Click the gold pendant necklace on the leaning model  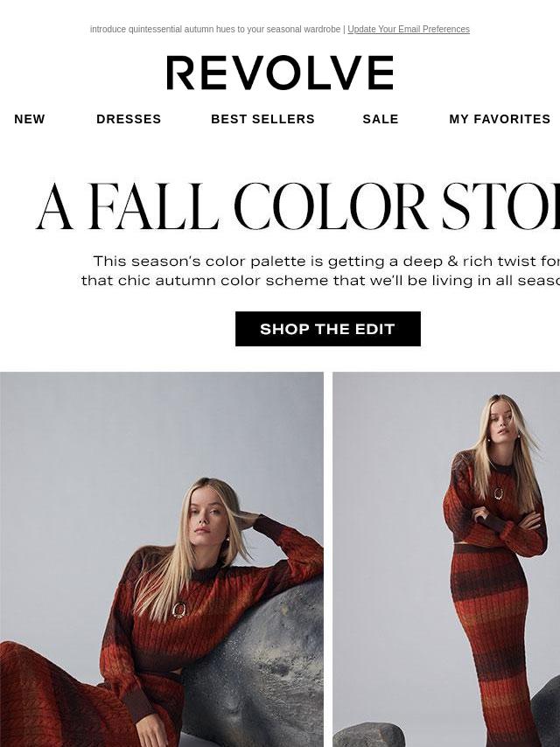tap(179, 611)
